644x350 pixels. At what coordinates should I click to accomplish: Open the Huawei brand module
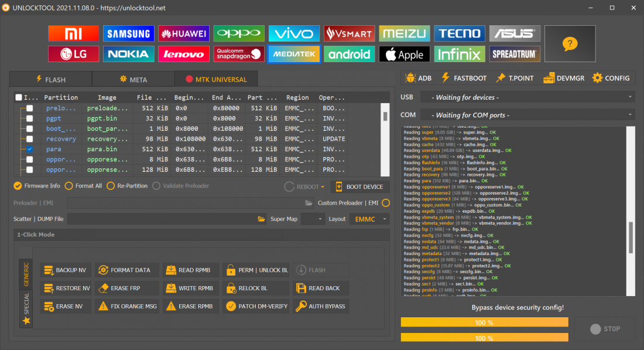click(x=184, y=34)
